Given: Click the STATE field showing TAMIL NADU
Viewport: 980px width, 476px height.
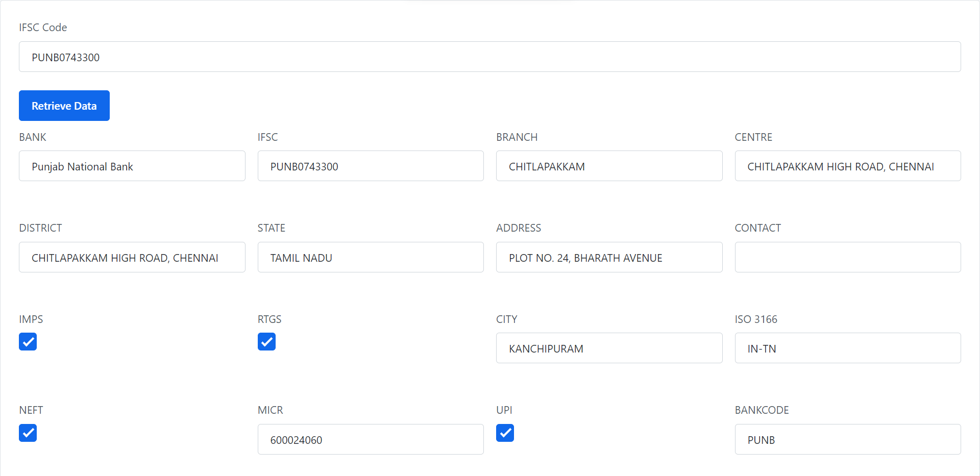Looking at the screenshot, I should click(371, 257).
